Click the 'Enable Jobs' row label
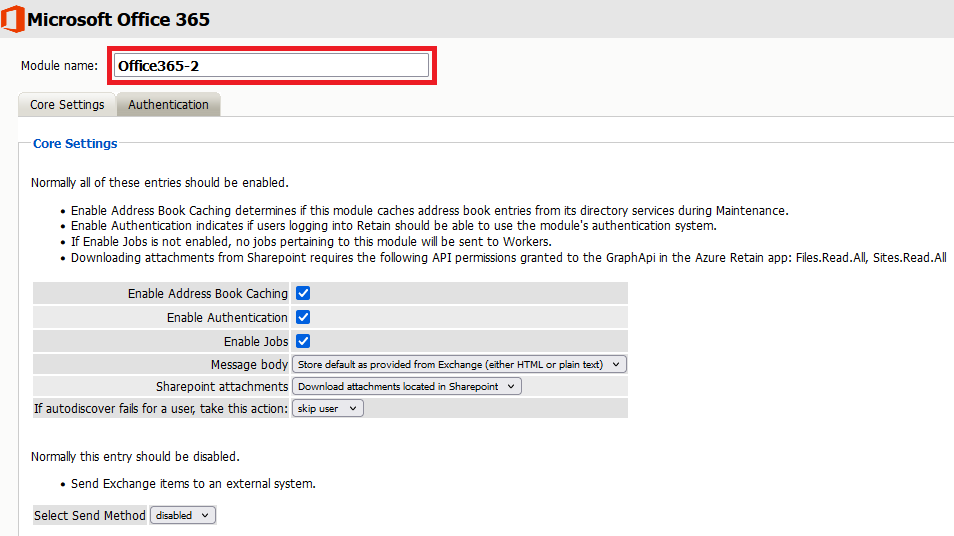Image resolution: width=954 pixels, height=536 pixels. tap(256, 342)
